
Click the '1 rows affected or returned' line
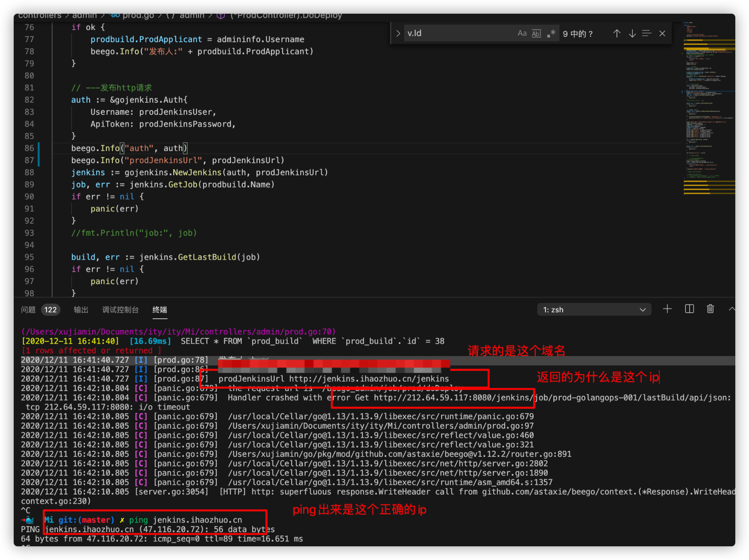coord(91,351)
